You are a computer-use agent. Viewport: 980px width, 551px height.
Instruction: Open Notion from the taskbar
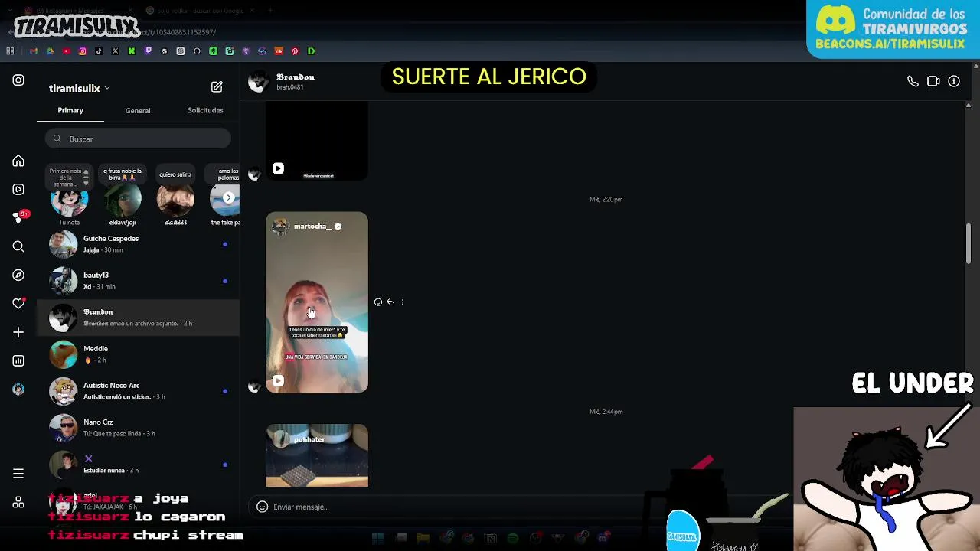(490, 538)
